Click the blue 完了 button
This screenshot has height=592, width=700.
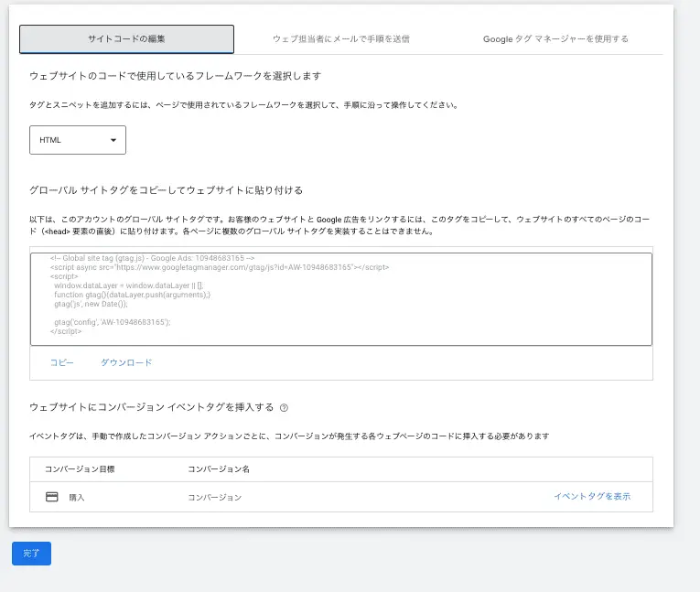point(31,554)
